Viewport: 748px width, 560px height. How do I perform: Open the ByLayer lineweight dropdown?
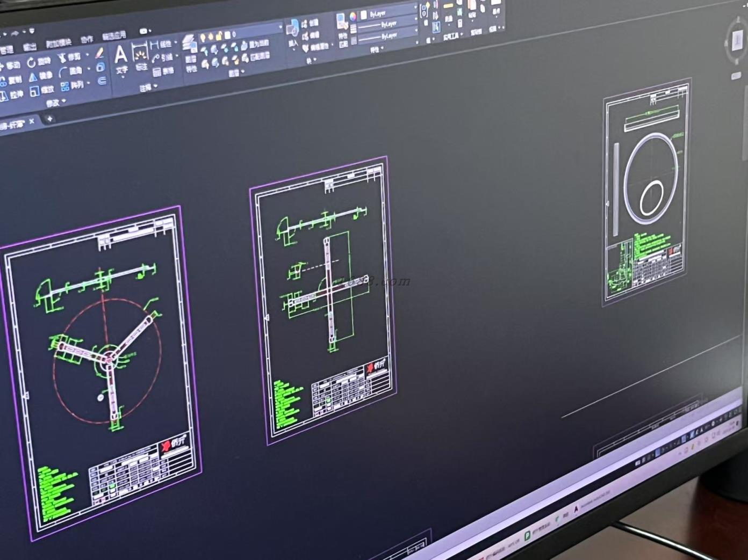point(416,19)
